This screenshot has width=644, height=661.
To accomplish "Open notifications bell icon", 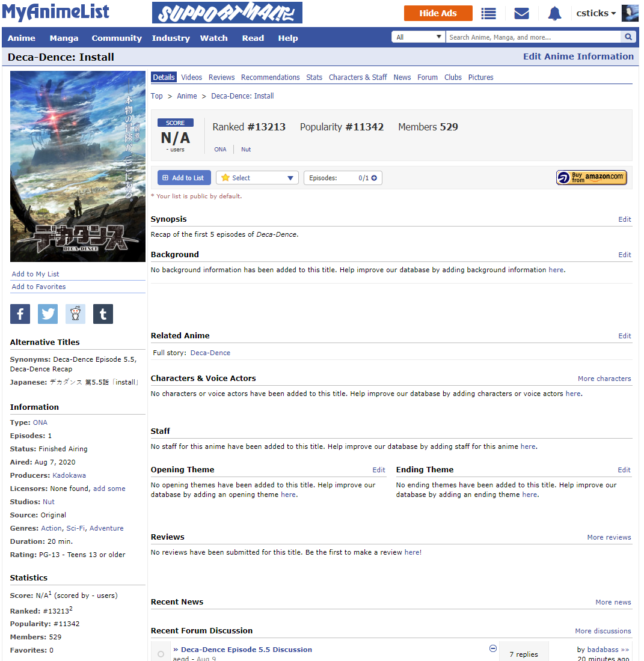I will point(554,13).
